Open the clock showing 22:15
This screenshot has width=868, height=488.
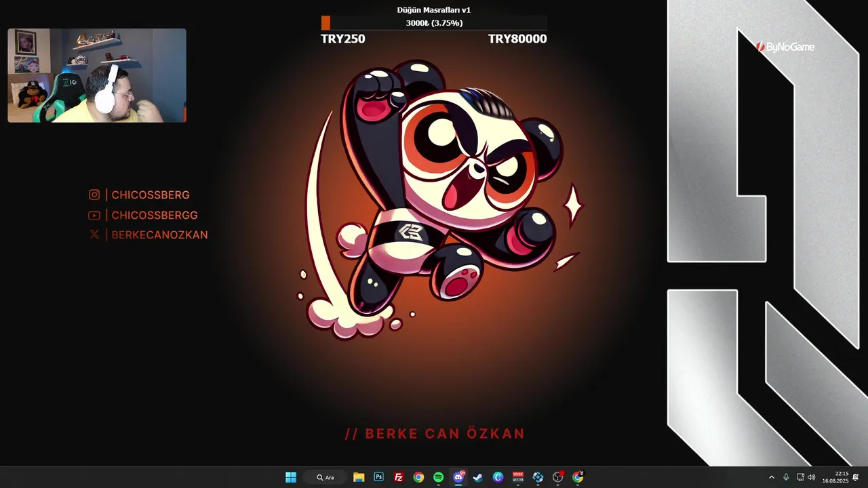coord(835,477)
